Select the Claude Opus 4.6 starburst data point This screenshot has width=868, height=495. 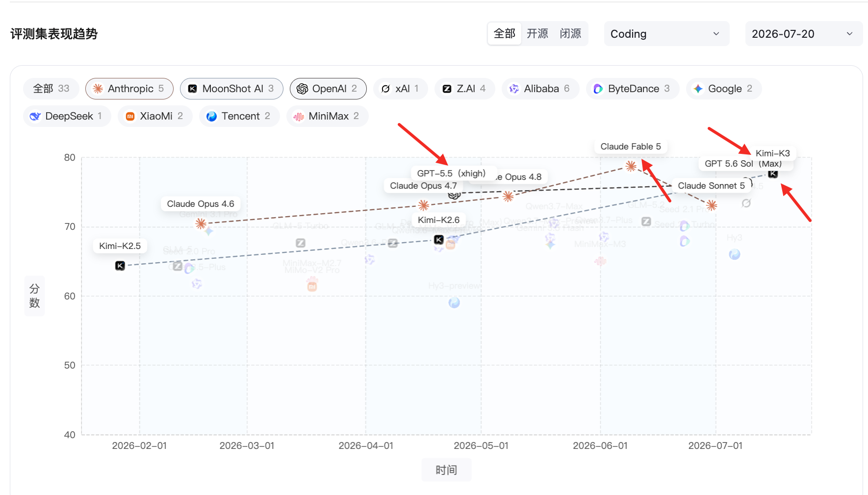pos(201,223)
